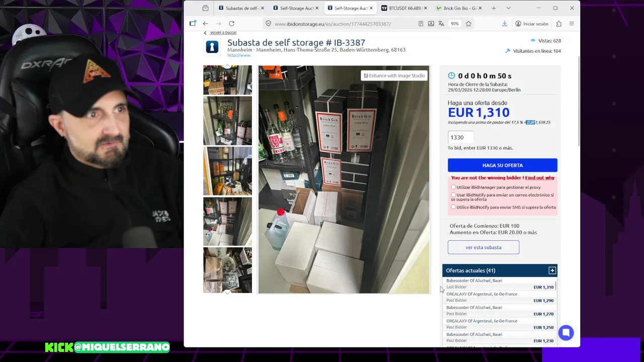Select bid row EUR 1,250
The image size is (644, 362).
tap(500, 324)
